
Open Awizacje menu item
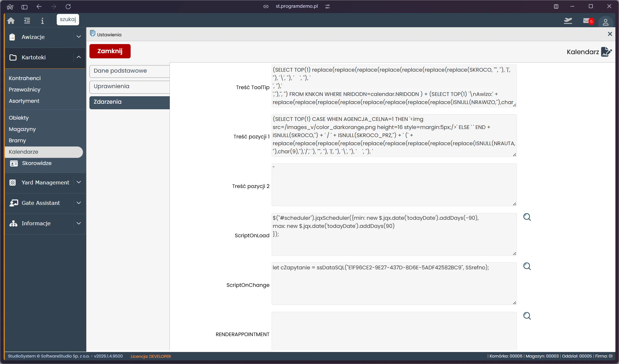pos(33,37)
